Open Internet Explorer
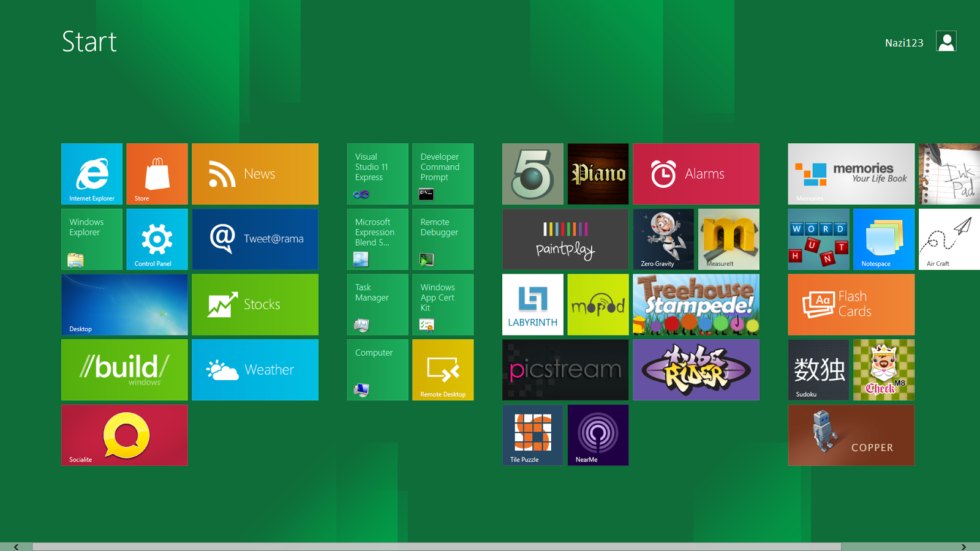The width and height of the screenshot is (980, 551). click(91, 173)
